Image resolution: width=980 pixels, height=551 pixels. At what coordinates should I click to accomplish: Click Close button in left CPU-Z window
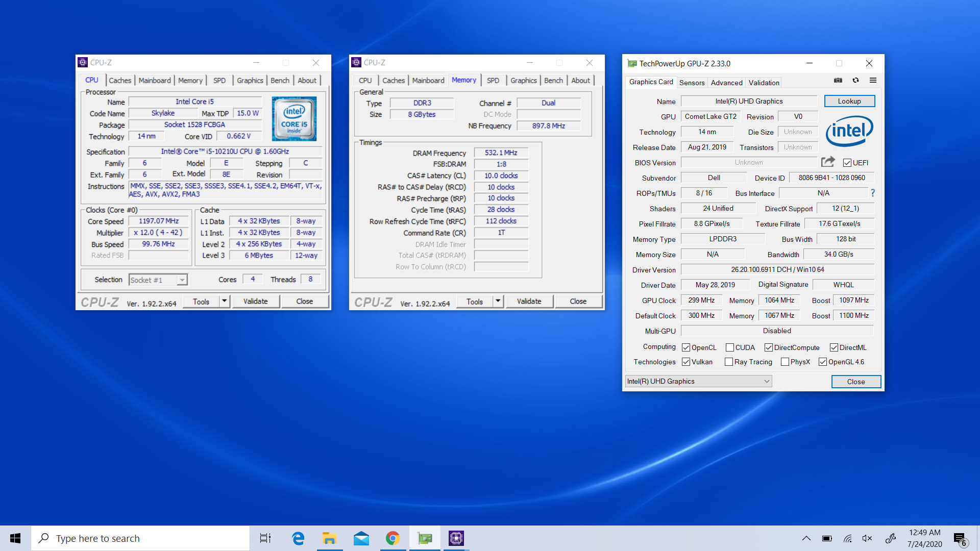click(304, 302)
